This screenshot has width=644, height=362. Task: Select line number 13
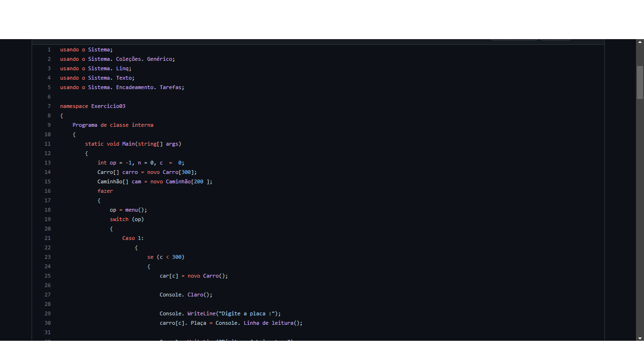click(48, 163)
